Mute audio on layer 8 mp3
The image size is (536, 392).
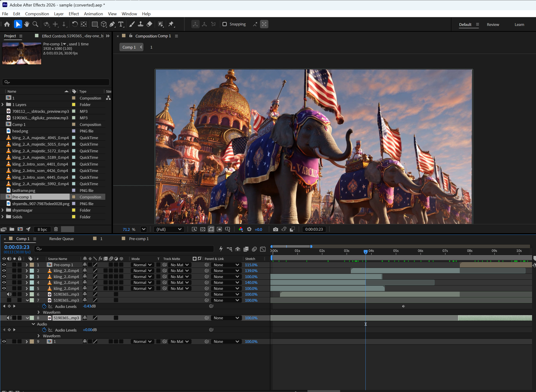point(9,318)
